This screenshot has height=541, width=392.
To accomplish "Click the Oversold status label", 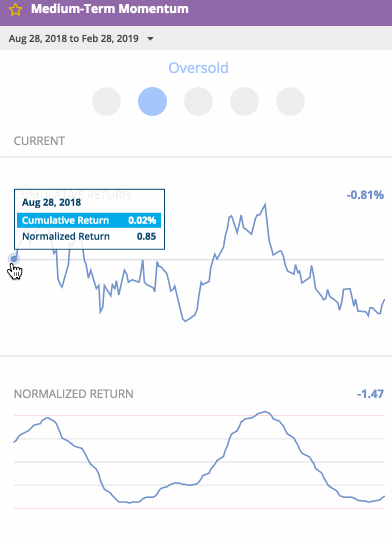I will point(198,68).
